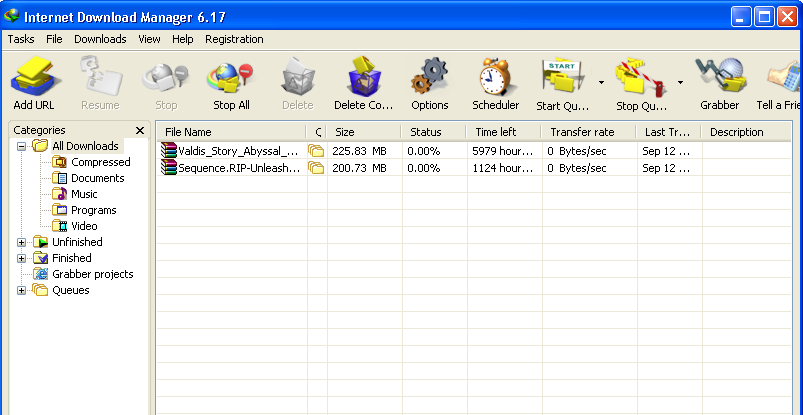Sort by Time left column header
803x415 pixels.
(x=503, y=132)
